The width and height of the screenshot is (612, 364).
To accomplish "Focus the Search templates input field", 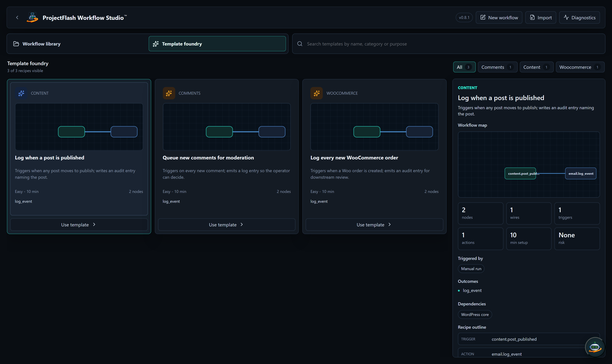I will click(x=448, y=44).
